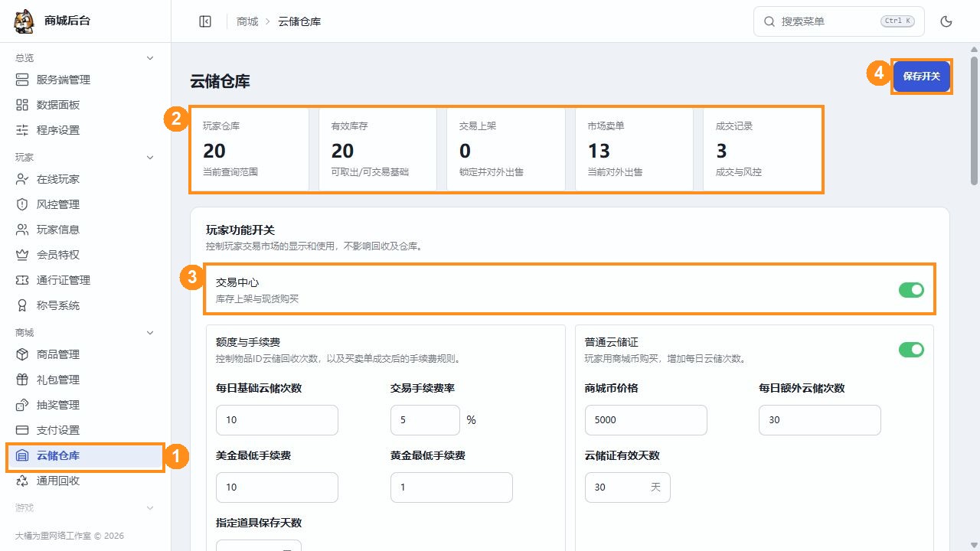
Task: Open the 支付设置 menu item
Action: coord(85,430)
